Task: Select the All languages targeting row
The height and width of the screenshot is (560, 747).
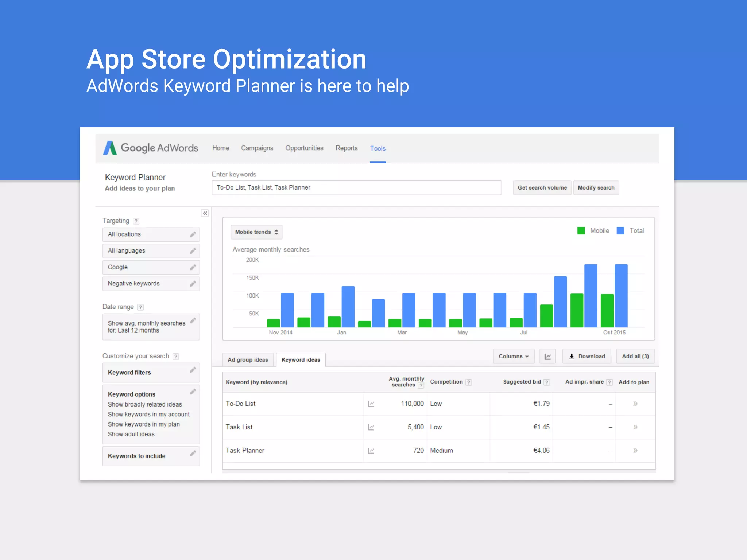Action: click(151, 251)
